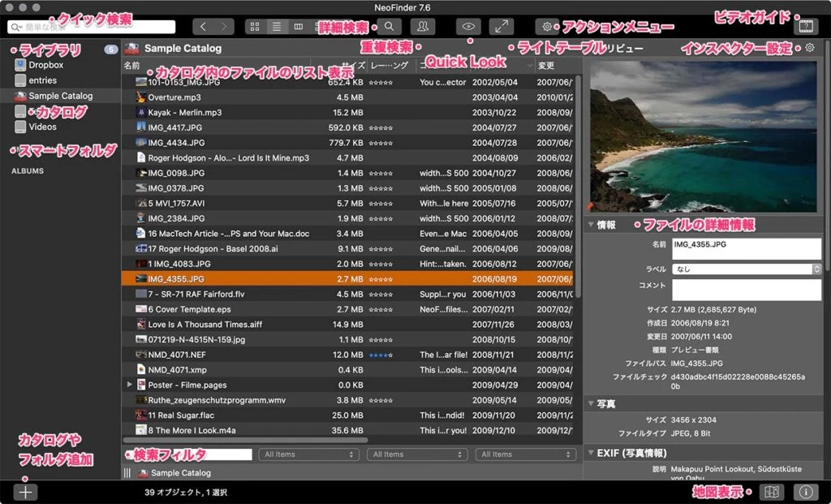The width and height of the screenshot is (831, 504).
Task: Select 11 Real Sugar.flac
Action: coord(347,415)
